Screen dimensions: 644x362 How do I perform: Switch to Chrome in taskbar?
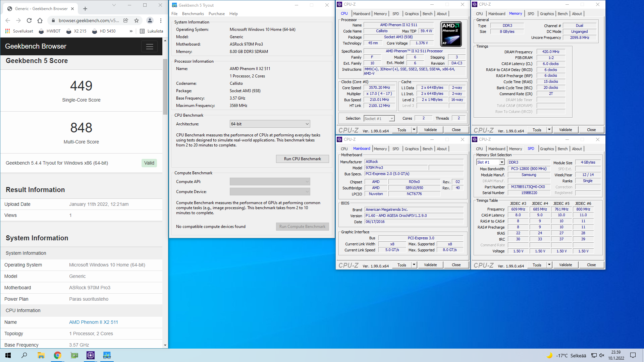(57, 355)
